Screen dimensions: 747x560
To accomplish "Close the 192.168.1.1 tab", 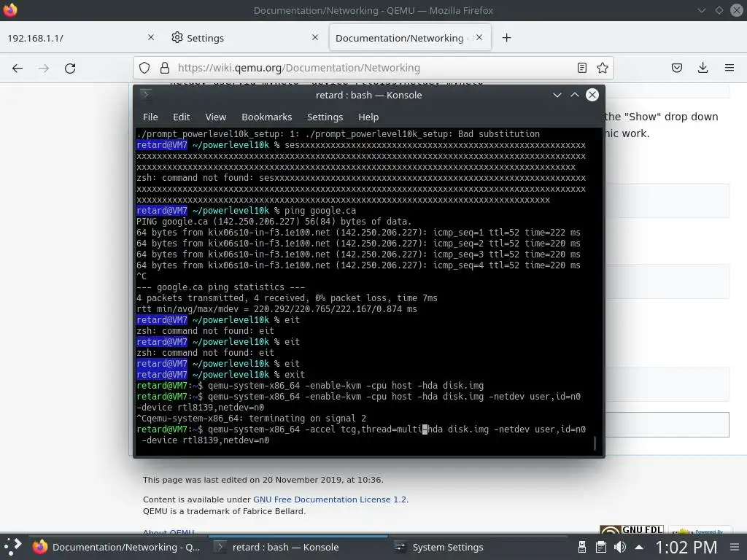I will click(150, 37).
